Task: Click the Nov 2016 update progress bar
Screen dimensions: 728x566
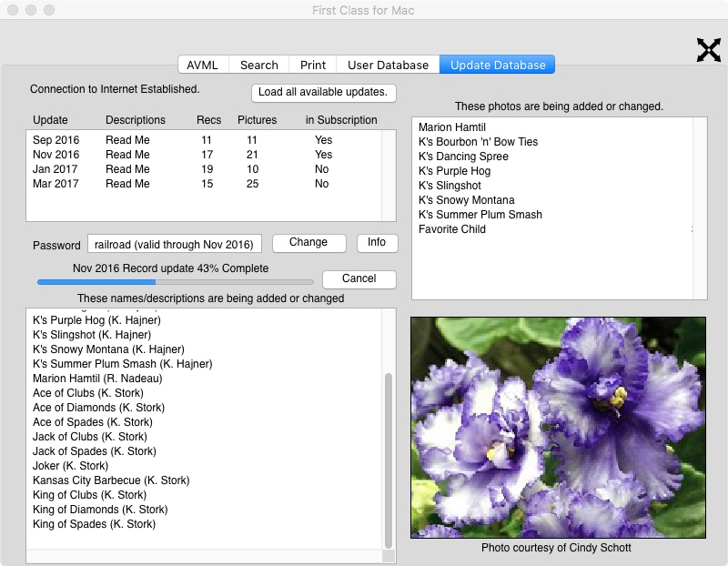Action: 175,282
